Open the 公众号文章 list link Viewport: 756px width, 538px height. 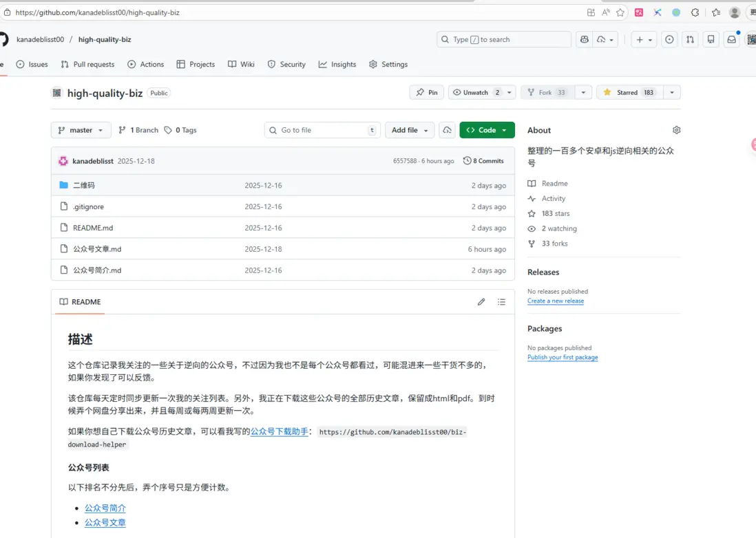[105, 522]
